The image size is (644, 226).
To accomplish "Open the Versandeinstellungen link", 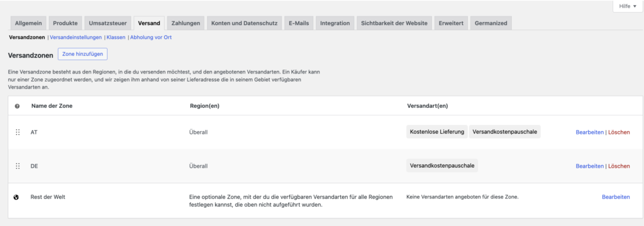I will tap(75, 37).
